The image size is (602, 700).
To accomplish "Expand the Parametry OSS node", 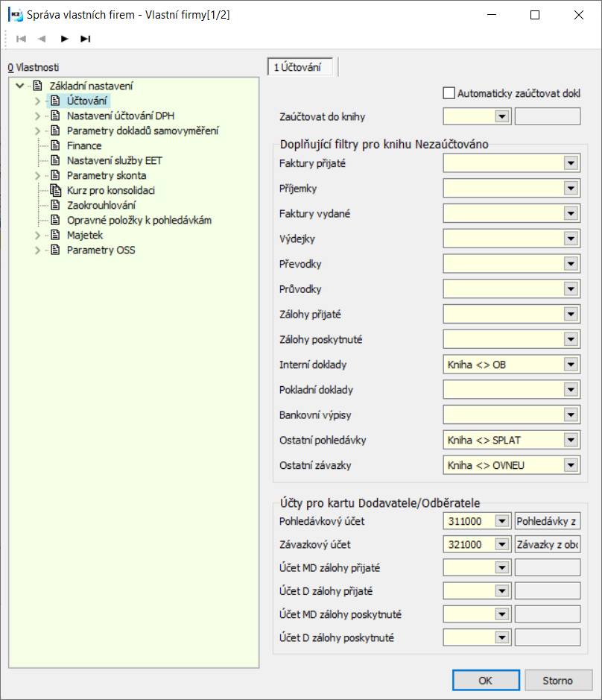I will [x=37, y=250].
